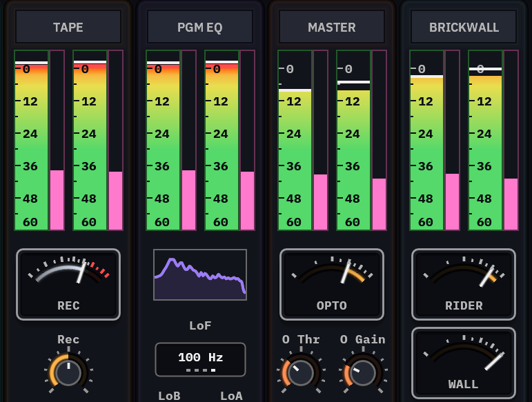This screenshot has width=532, height=402.
Task: Click the PGM EQ module header button
Action: (200, 27)
